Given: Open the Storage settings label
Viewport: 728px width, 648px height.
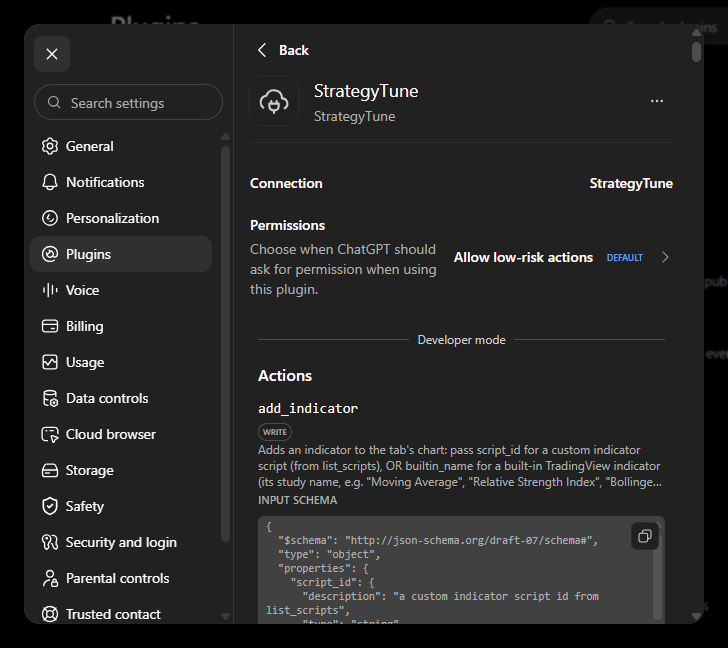Looking at the screenshot, I should tap(90, 470).
